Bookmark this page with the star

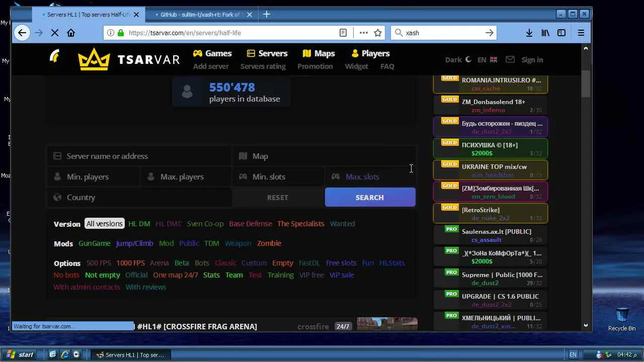pyautogui.click(x=378, y=33)
